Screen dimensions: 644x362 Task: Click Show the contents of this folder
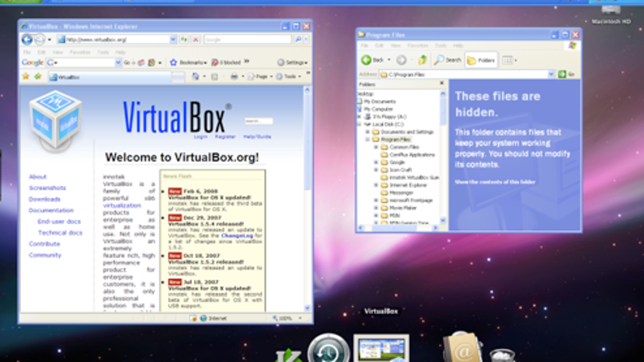495,182
